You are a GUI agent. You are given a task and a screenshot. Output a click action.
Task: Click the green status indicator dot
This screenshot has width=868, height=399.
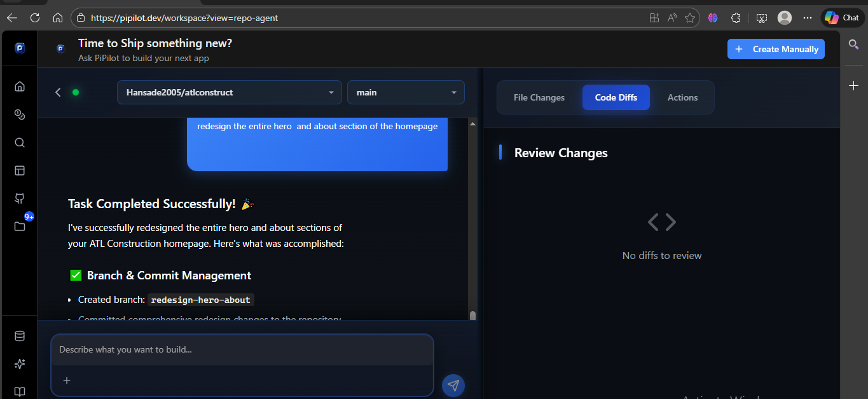(76, 92)
